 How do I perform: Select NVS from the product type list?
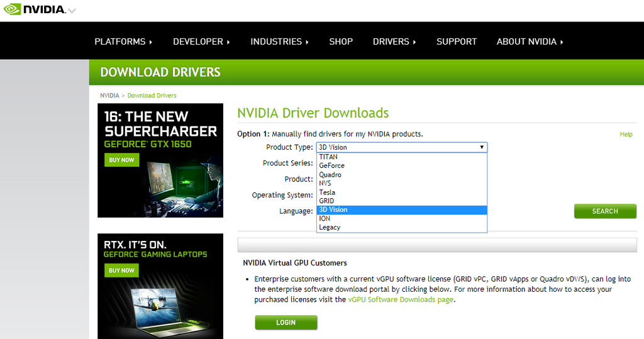[402, 183]
